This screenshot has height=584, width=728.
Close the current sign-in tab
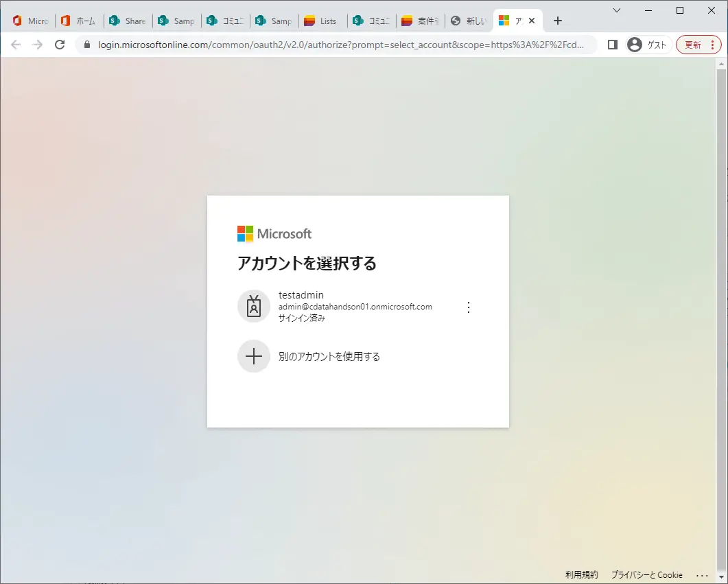click(x=532, y=21)
